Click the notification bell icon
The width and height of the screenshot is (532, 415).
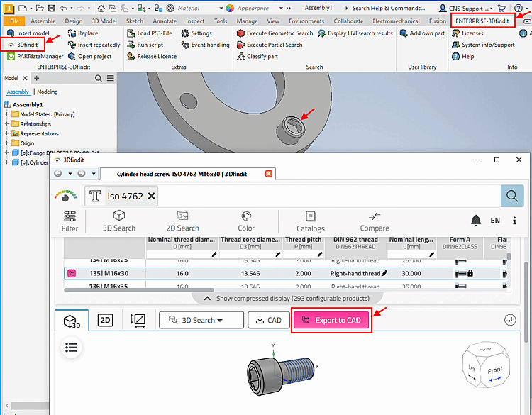point(476,221)
